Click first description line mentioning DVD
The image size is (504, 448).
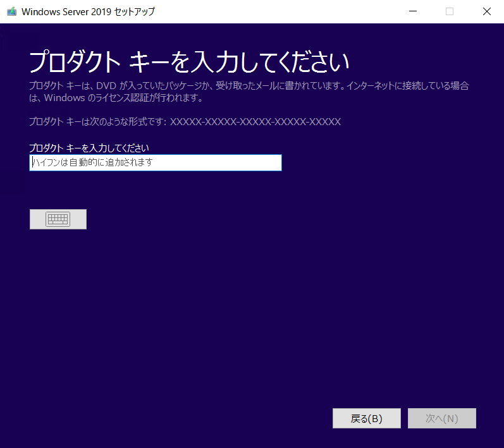(249, 86)
